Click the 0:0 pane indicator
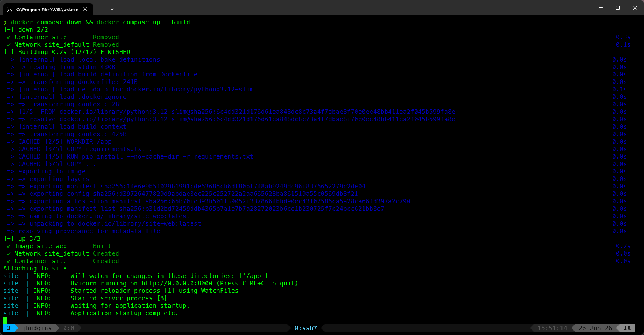644x335 pixels. point(69,328)
